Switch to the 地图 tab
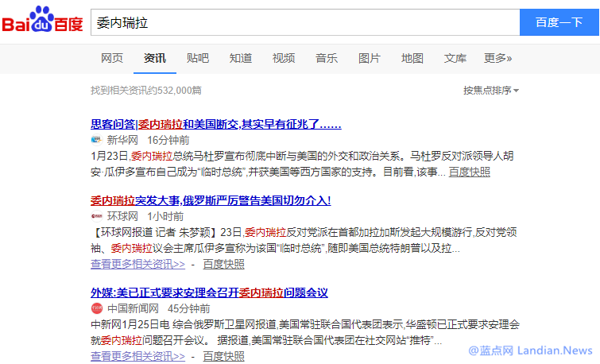 coord(412,58)
